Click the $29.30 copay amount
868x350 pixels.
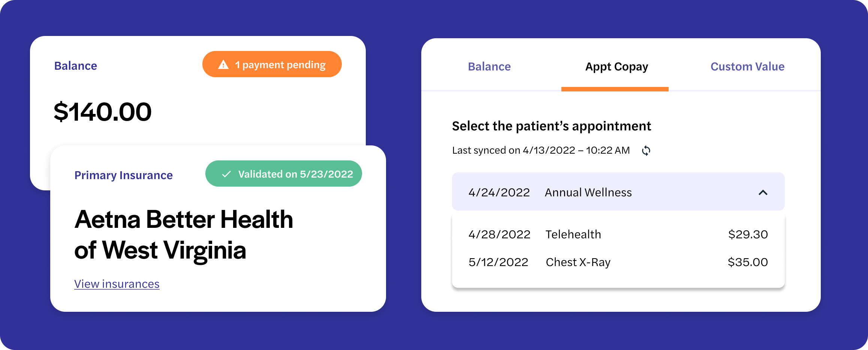point(748,234)
